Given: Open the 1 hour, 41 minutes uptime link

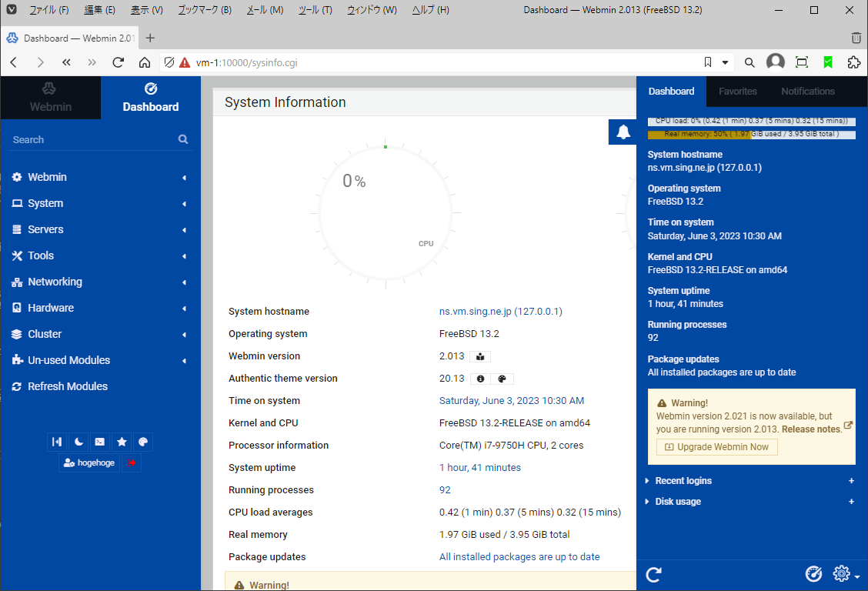Looking at the screenshot, I should 480,468.
